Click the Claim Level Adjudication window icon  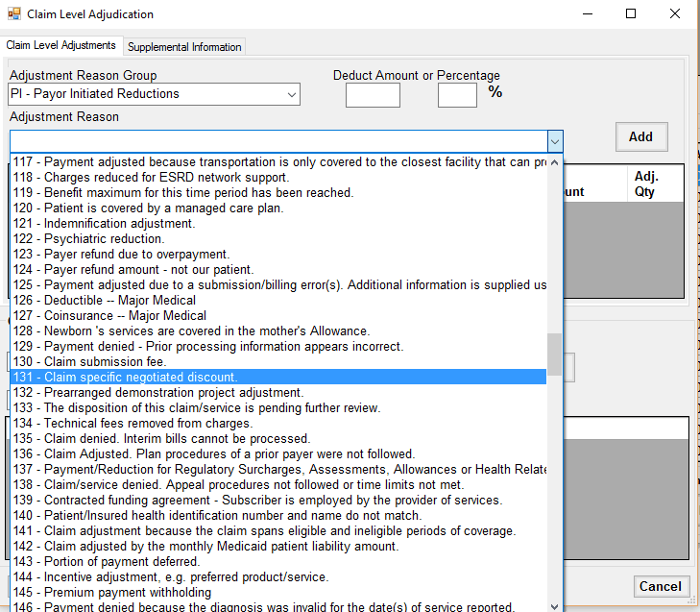(12, 14)
